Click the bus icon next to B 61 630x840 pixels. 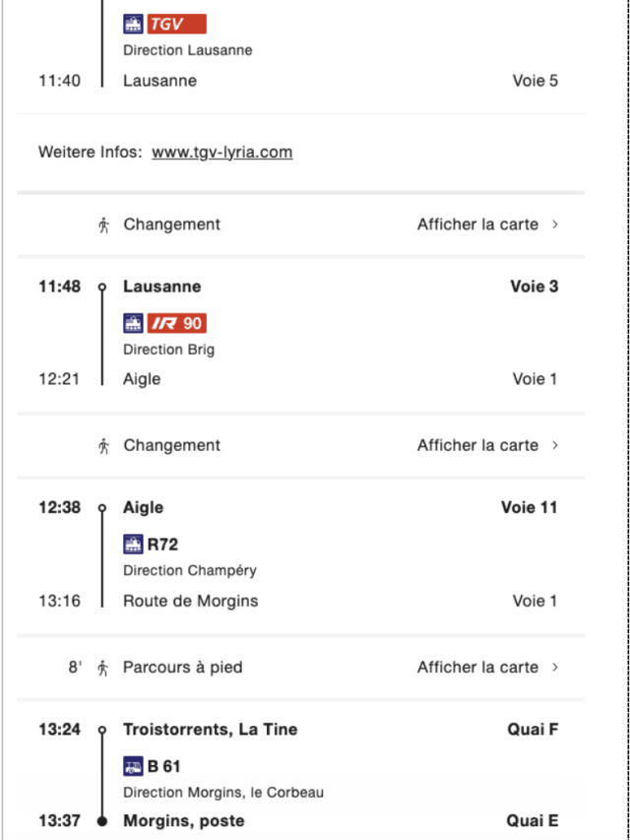coord(134,766)
